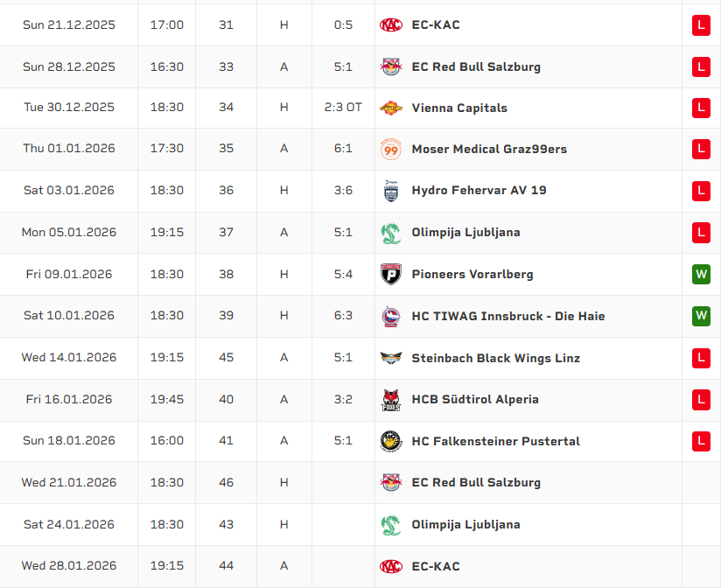This screenshot has width=728, height=588.
Task: Click the Vienna Capitals team logo
Action: [x=390, y=108]
